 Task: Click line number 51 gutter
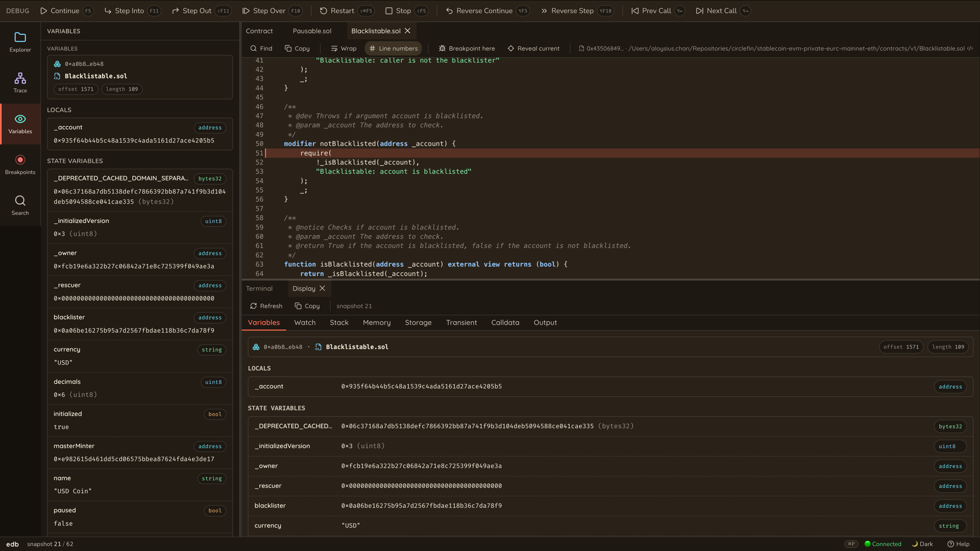click(259, 153)
